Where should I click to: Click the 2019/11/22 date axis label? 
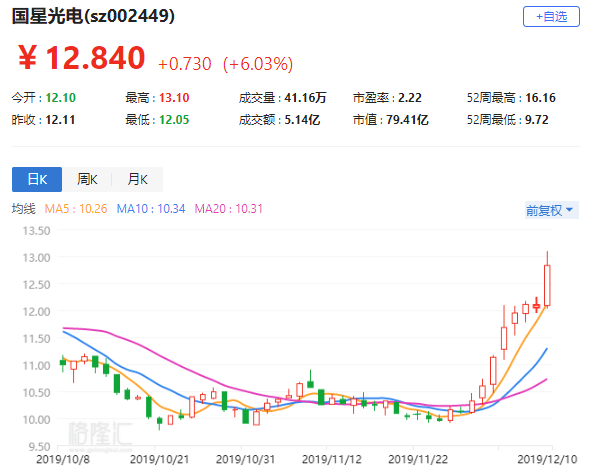(418, 459)
